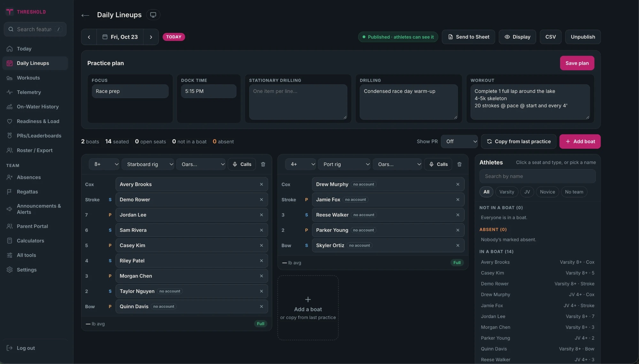Remove Skyler Ortiz from bow seat
Screen dimensions: 639x364
(x=458, y=246)
